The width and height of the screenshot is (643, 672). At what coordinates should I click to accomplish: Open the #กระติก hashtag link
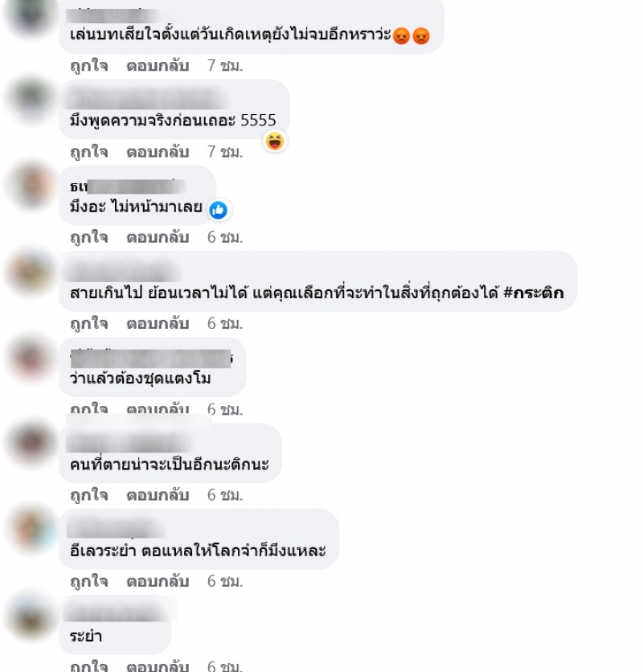pyautogui.click(x=533, y=293)
